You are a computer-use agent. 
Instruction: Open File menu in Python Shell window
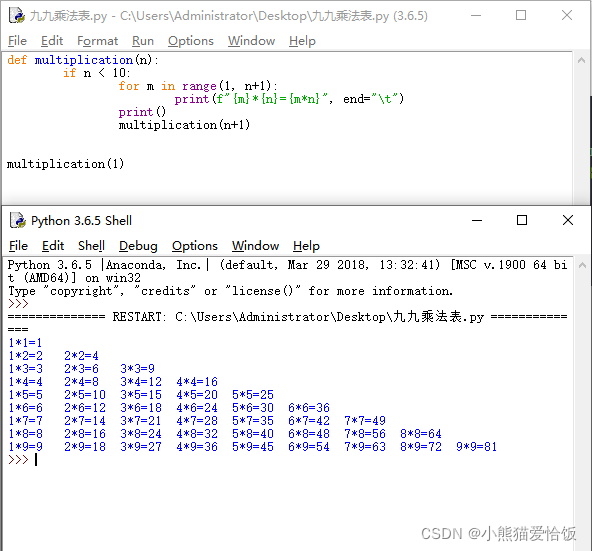pos(18,246)
